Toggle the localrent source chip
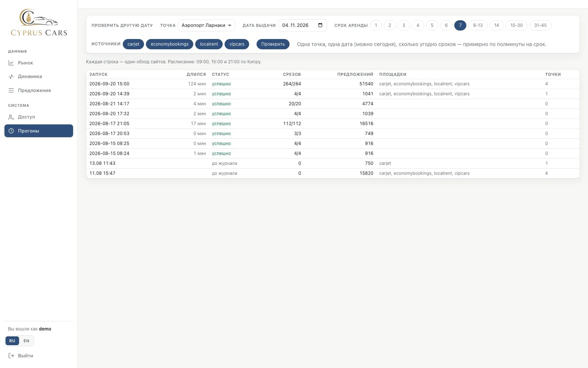 (x=209, y=44)
